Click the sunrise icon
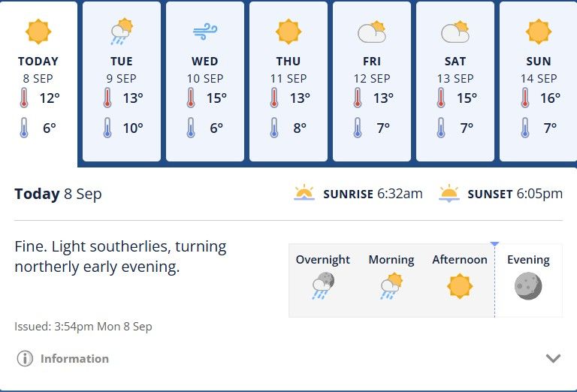Image resolution: width=577 pixels, height=392 pixels. [x=304, y=193]
